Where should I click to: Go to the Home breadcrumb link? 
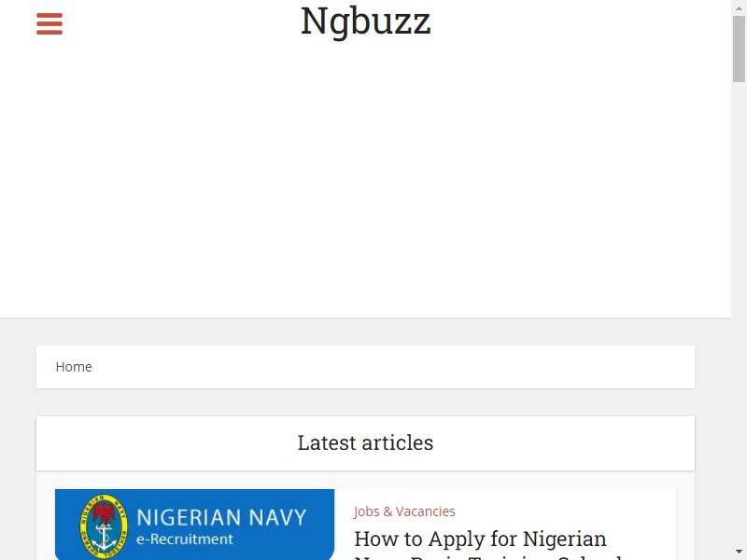pyautogui.click(x=74, y=367)
